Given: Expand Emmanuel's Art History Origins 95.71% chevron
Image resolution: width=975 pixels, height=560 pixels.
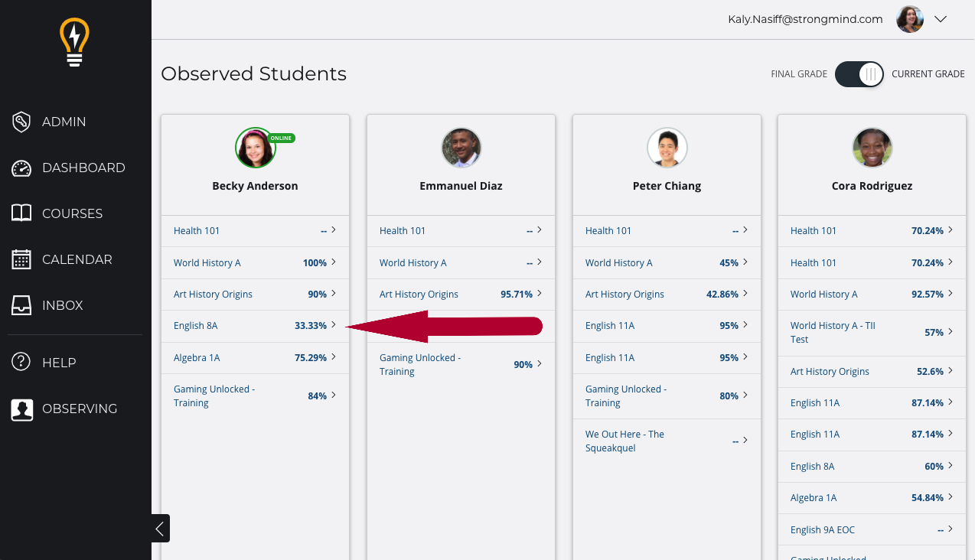Looking at the screenshot, I should click(x=540, y=294).
